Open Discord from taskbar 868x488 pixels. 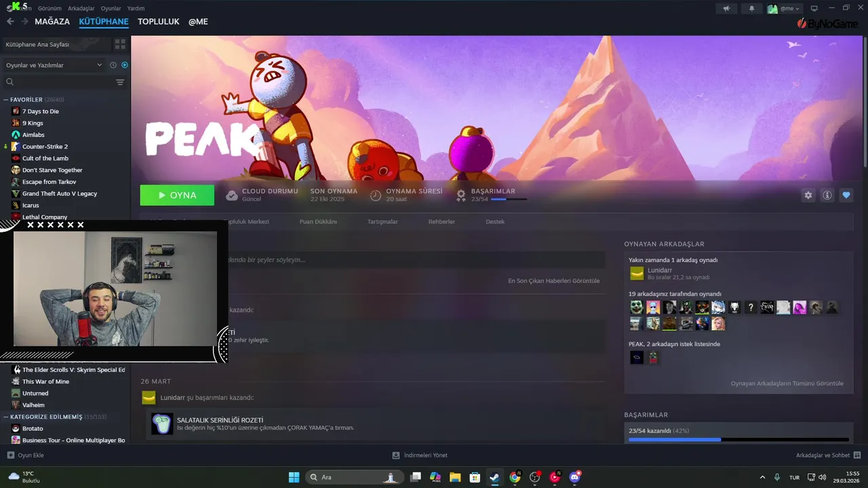575,477
